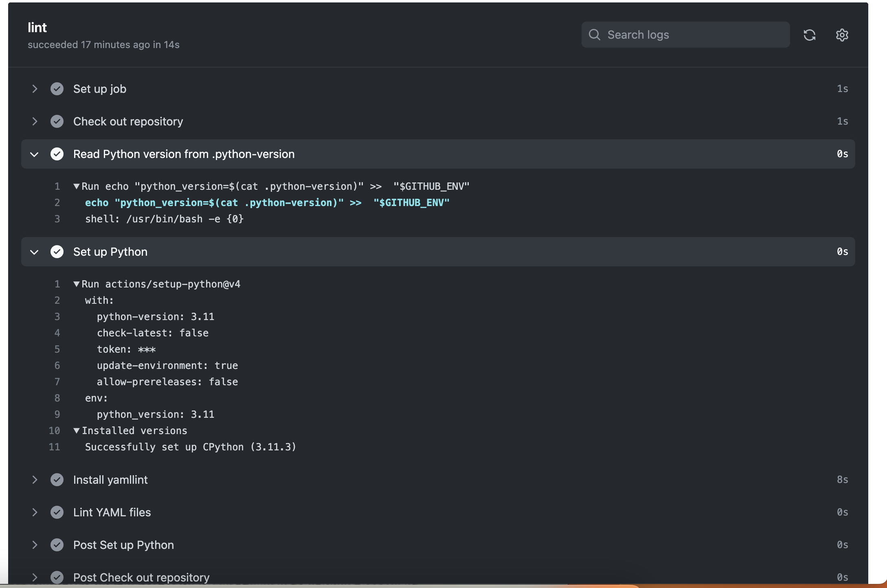Image resolution: width=887 pixels, height=588 pixels.
Task: Expand the Install yamllint step
Action: tap(35, 480)
